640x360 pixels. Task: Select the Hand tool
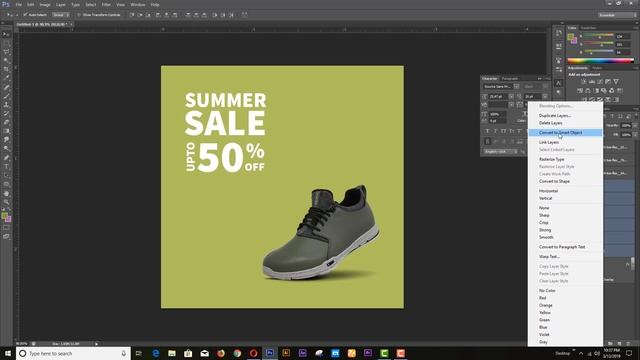pyautogui.click(x=6, y=193)
